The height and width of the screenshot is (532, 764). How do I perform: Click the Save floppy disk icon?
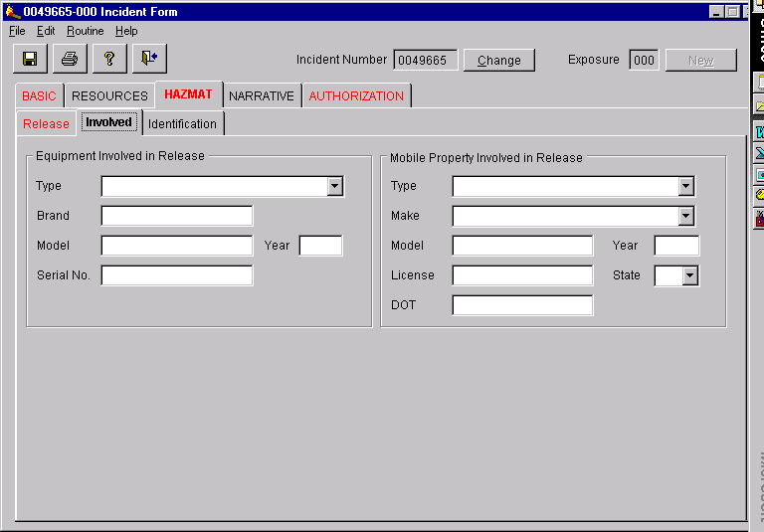tap(30, 59)
